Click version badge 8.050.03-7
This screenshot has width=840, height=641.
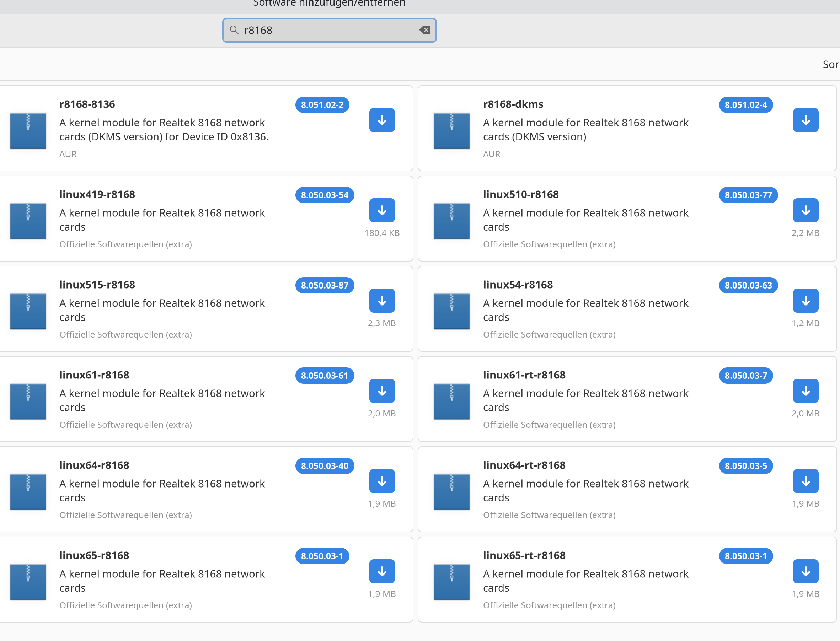[x=746, y=376]
